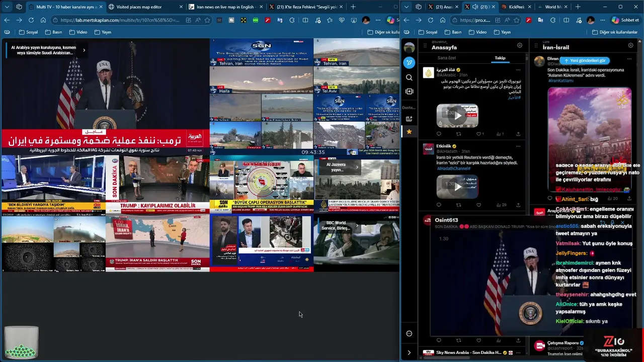Reply to the Etkinlik AlHadath tweet
This screenshot has width=644, height=362.
[x=439, y=205]
